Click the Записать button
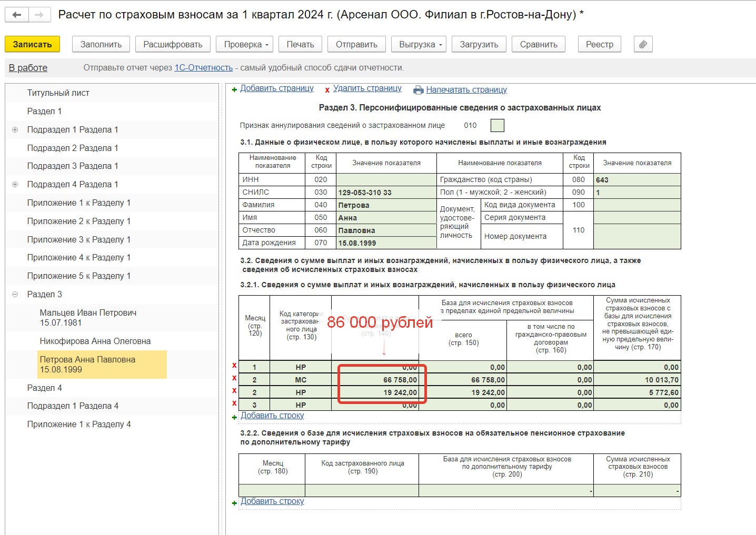 pyautogui.click(x=32, y=44)
